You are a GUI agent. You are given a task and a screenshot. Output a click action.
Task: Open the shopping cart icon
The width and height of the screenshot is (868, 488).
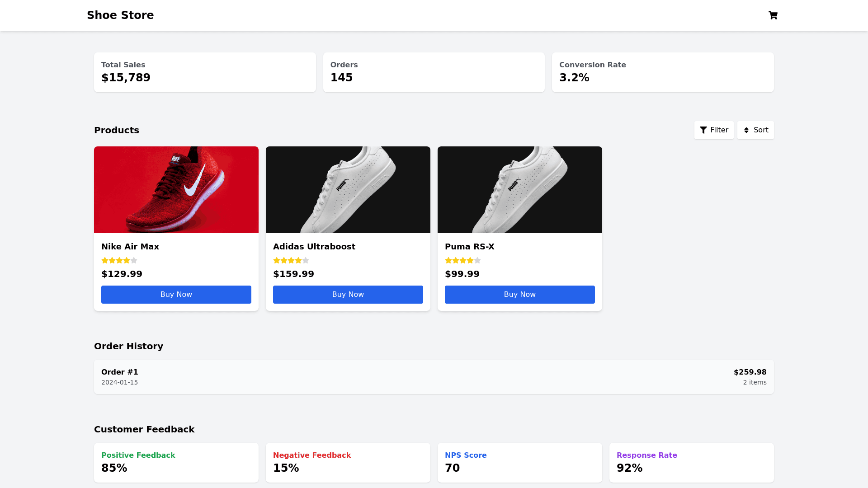[x=773, y=15]
